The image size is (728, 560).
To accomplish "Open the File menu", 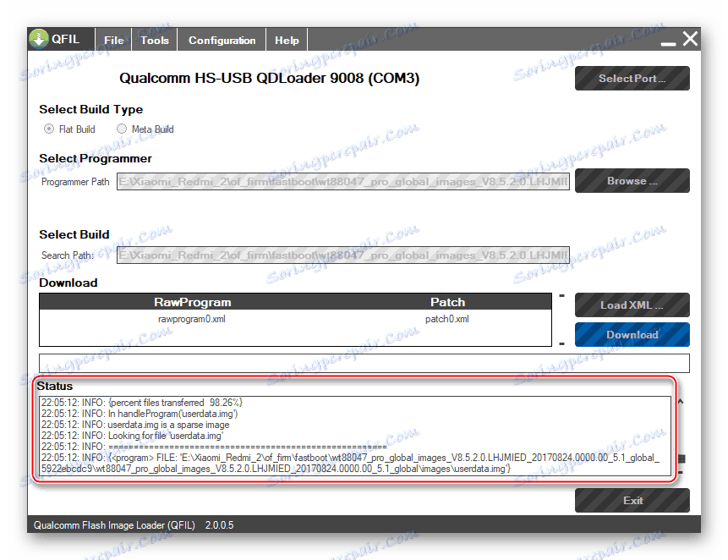I will tap(114, 41).
